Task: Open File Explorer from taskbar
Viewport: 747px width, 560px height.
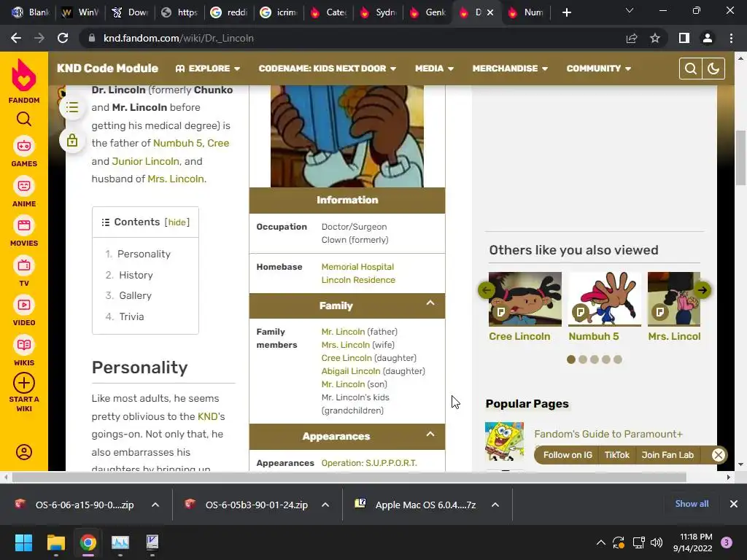Action: click(x=55, y=542)
